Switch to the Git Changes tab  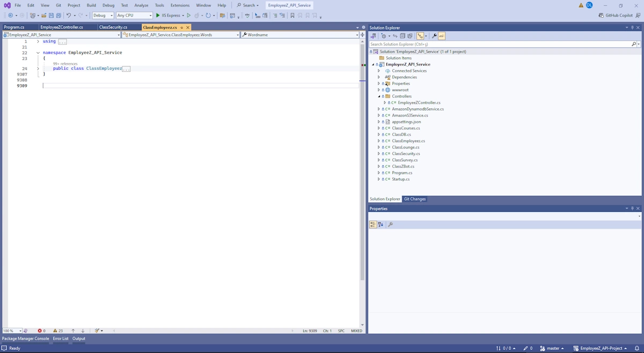415,199
